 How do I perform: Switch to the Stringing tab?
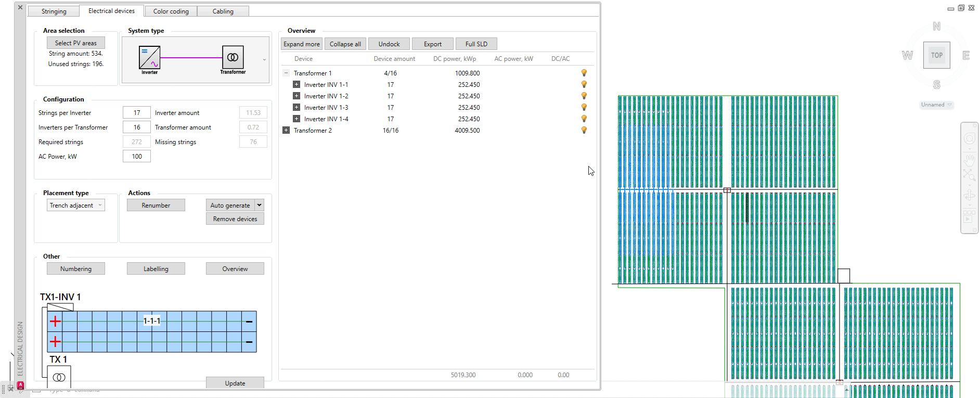click(x=54, y=11)
